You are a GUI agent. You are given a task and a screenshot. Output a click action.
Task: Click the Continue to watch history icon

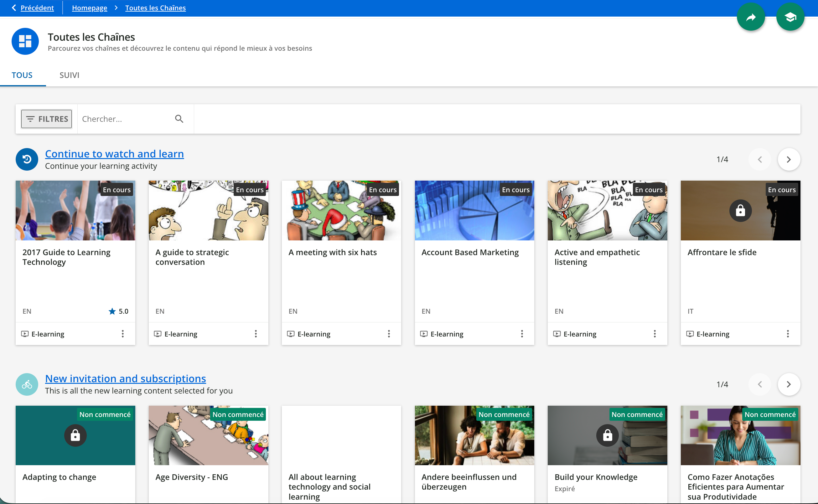27,159
